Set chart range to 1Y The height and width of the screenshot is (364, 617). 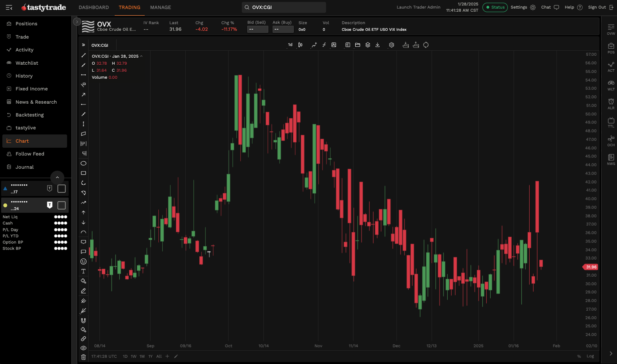click(151, 356)
